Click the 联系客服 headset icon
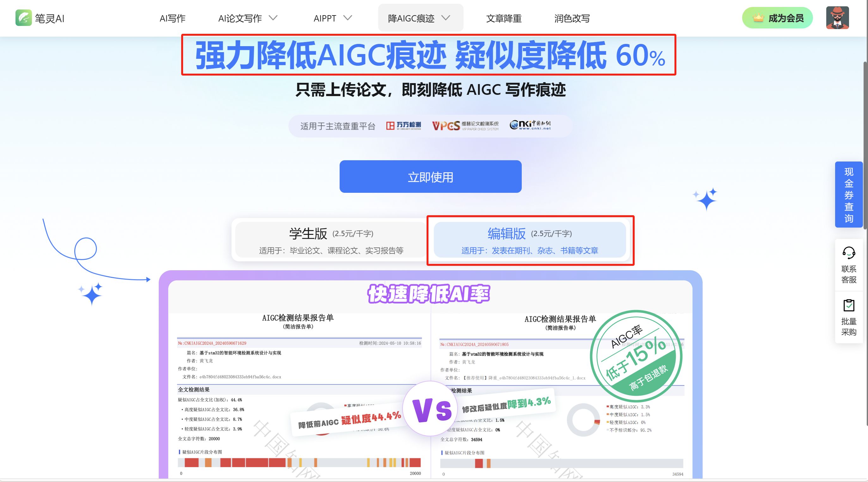This screenshot has height=482, width=868. (x=848, y=253)
